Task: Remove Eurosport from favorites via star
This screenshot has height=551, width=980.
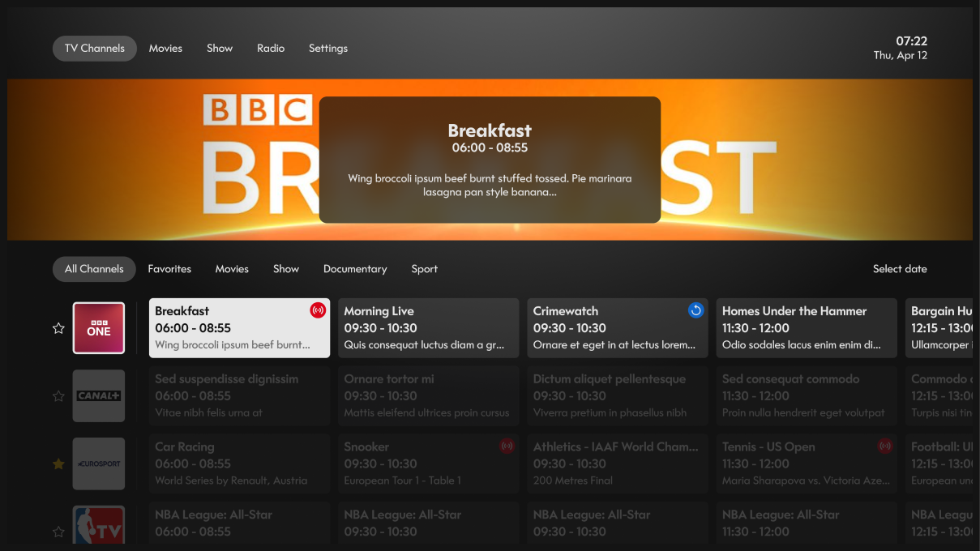Action: pos(58,464)
